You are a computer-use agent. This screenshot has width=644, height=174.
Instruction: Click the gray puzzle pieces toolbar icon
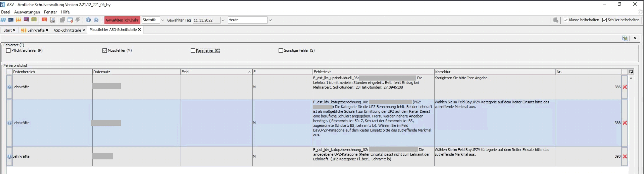[63, 20]
